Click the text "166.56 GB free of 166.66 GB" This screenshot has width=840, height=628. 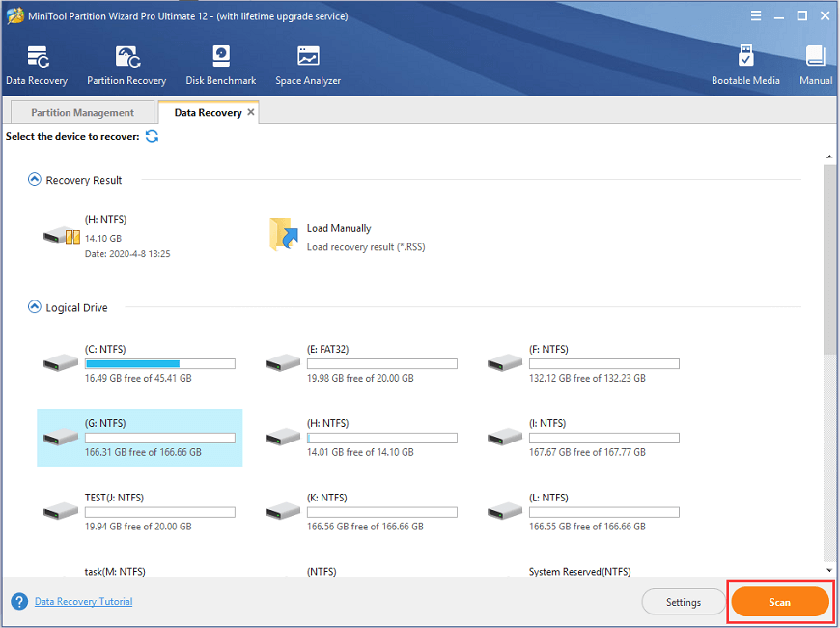coord(365,527)
